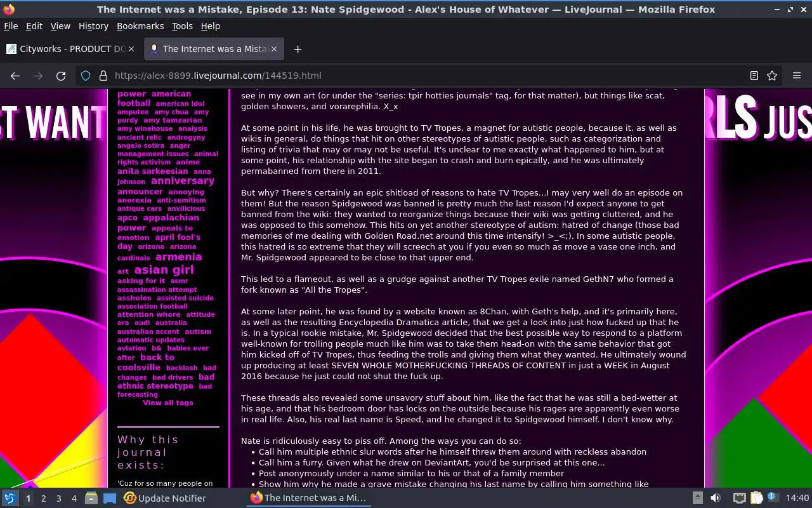Open the automatic updates tag
The width and height of the screenshot is (812, 508).
[150, 340]
